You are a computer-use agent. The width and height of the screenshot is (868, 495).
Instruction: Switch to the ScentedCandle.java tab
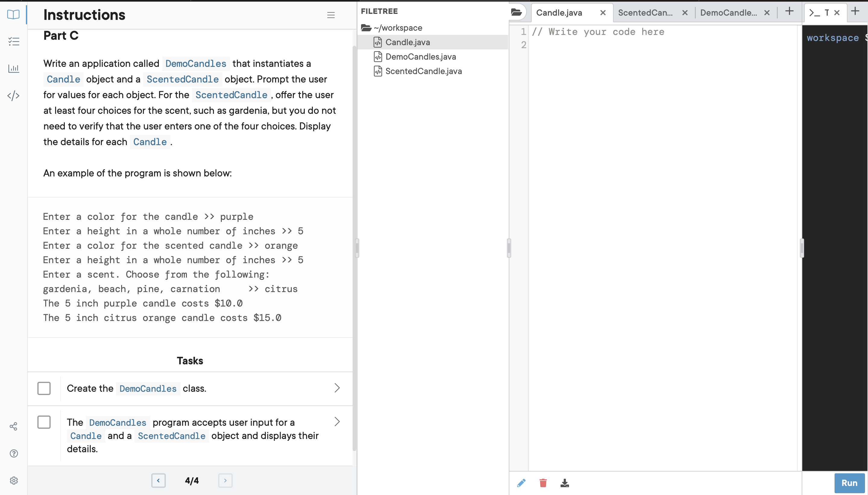point(645,13)
